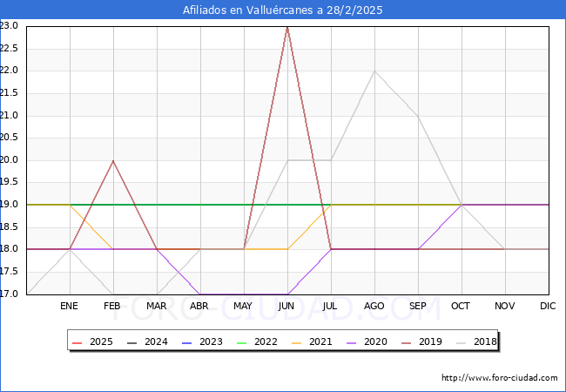Click the 2019 peak point at June
This screenshot has height=392, width=566.
tap(287, 27)
